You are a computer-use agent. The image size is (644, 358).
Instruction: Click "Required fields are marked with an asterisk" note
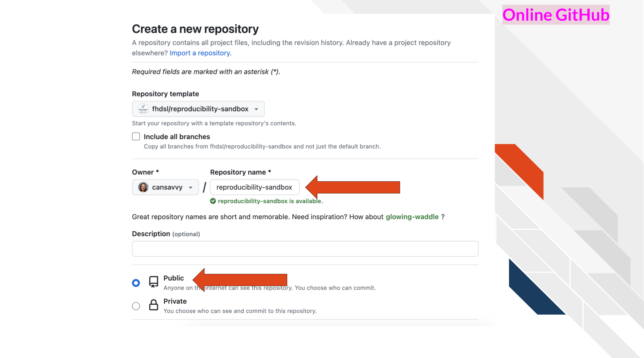coord(206,72)
